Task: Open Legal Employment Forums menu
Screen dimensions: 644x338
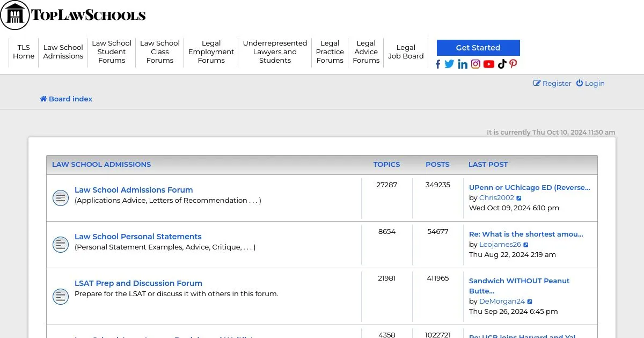Action: (211, 52)
